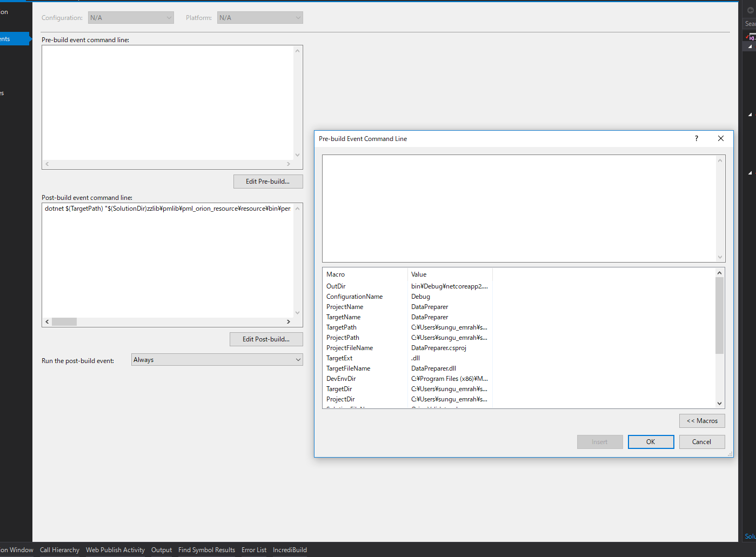The image size is (756, 557).
Task: Confirm the dialog with OK
Action: 651,441
